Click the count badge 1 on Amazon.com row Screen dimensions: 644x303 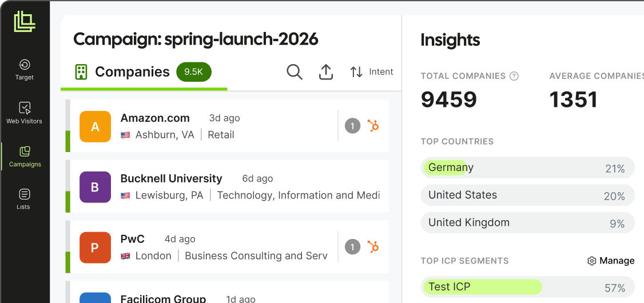pos(352,126)
